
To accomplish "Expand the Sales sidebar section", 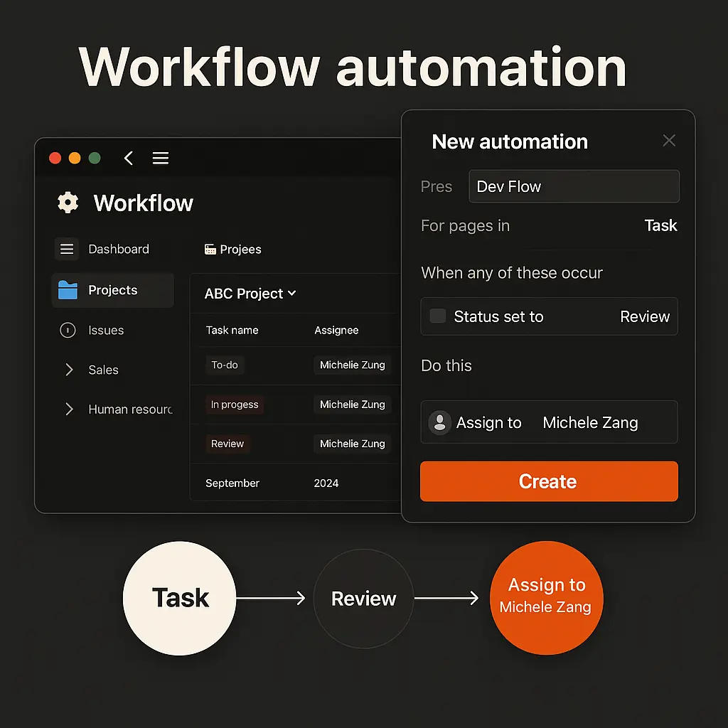I will [69, 370].
